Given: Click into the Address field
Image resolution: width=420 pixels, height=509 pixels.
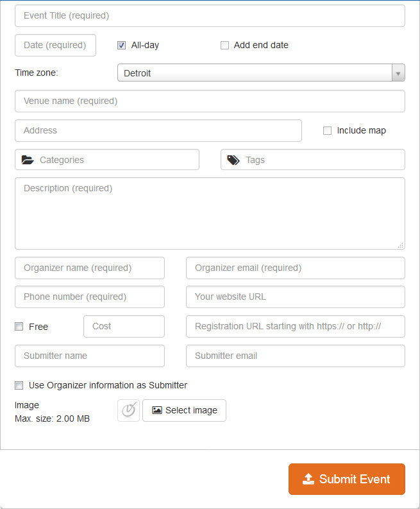Looking at the screenshot, I should click(x=158, y=130).
